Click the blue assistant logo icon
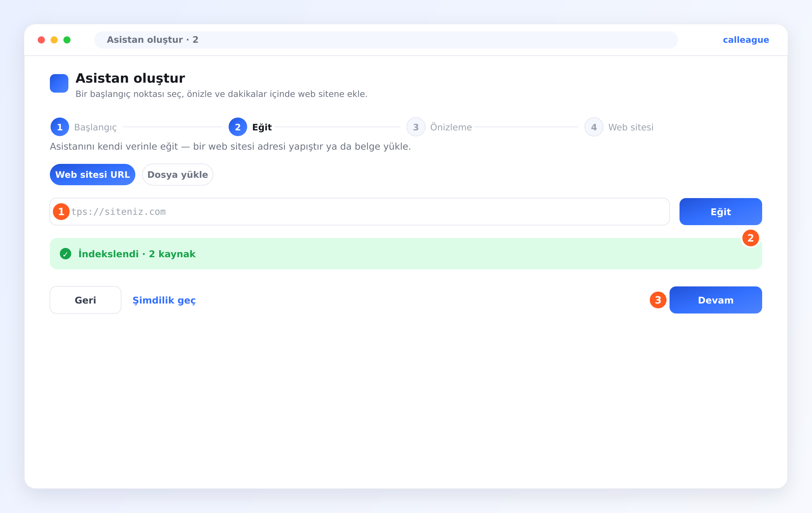This screenshot has height=513, width=812. pyautogui.click(x=59, y=83)
